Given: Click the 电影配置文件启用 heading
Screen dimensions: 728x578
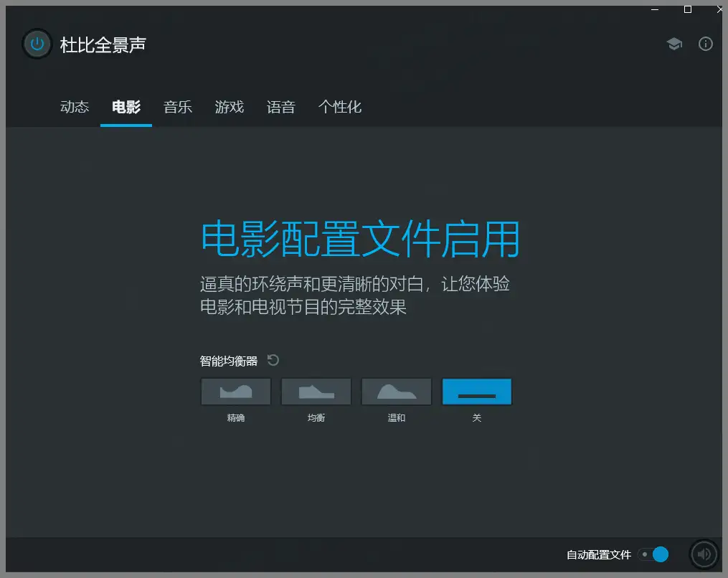Looking at the screenshot, I should pos(360,239).
